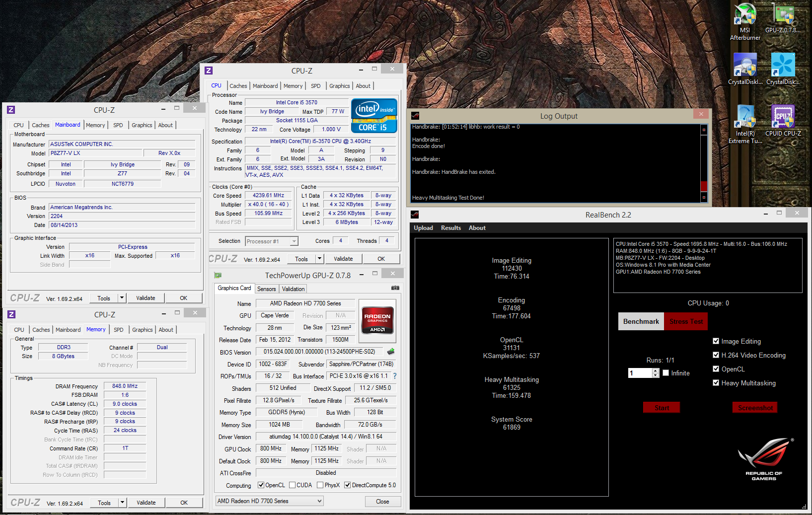
Task: Click the Bus Interface question mark
Action: (x=395, y=376)
